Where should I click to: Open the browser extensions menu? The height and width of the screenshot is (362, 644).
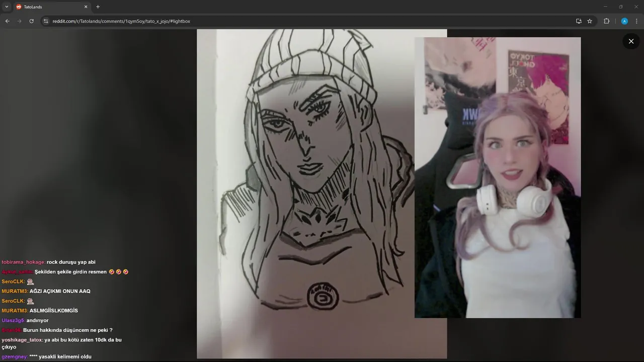(606, 21)
